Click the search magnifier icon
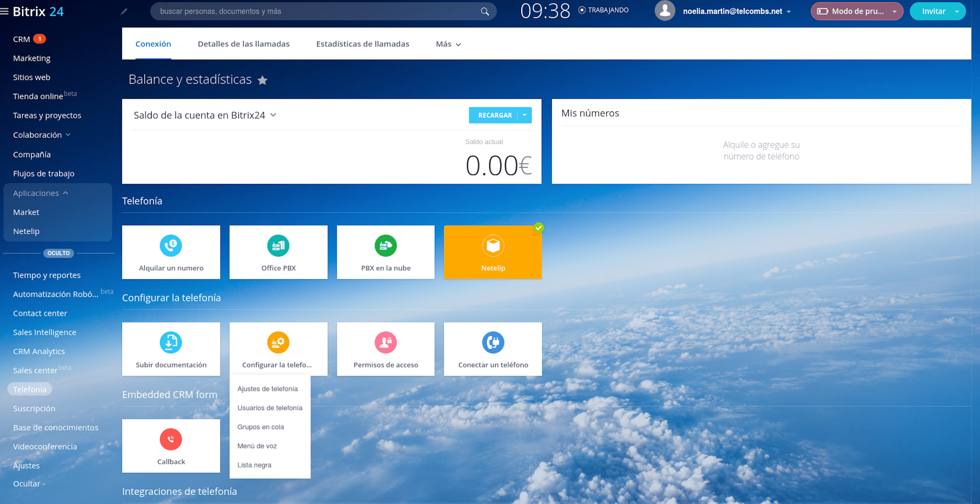The height and width of the screenshot is (504, 980). pos(485,11)
